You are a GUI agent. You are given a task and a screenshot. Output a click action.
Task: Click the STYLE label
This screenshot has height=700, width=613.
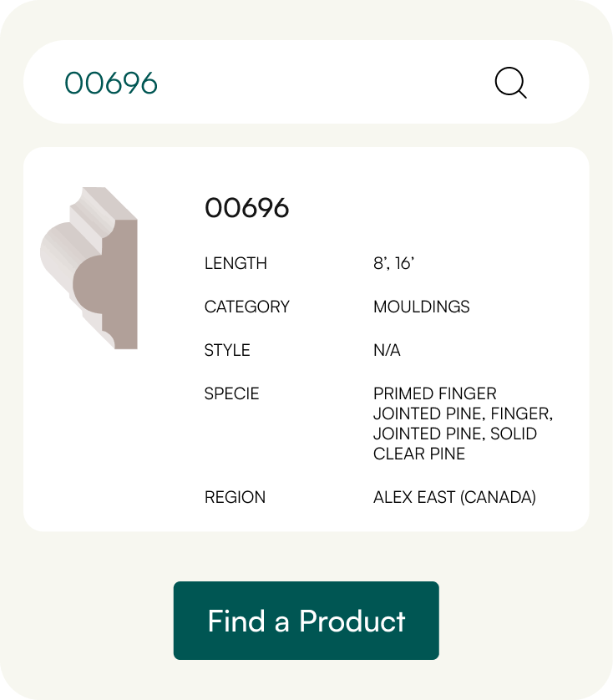[x=227, y=350]
